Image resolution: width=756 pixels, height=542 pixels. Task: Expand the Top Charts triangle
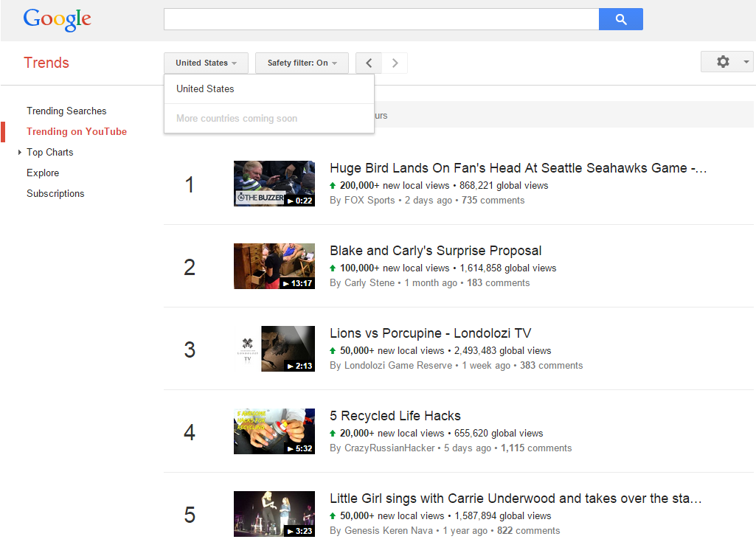tap(20, 153)
